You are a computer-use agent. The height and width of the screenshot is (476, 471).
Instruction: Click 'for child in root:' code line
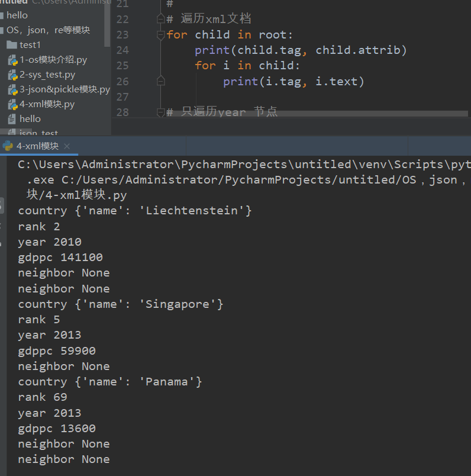[x=230, y=34]
